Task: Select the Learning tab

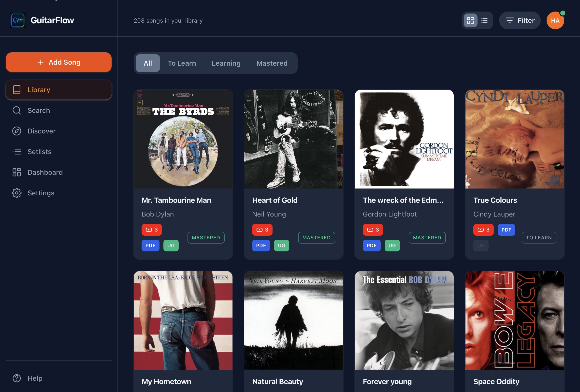Action: coord(226,63)
